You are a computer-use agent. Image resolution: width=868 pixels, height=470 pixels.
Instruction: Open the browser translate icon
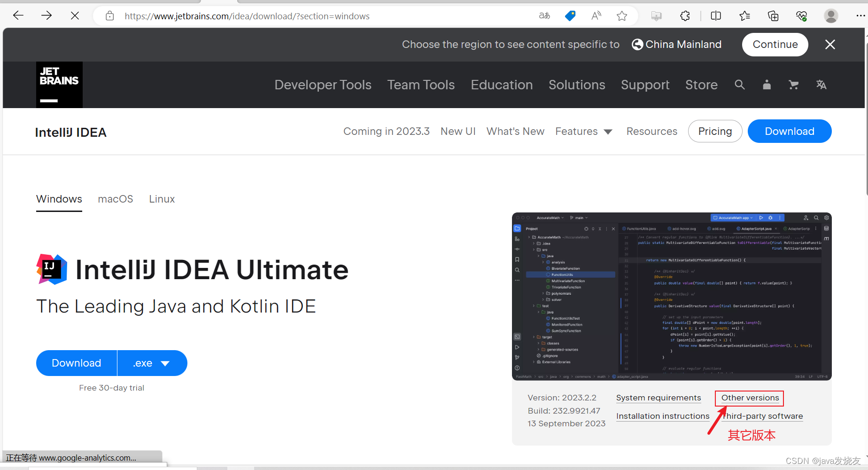(x=544, y=16)
